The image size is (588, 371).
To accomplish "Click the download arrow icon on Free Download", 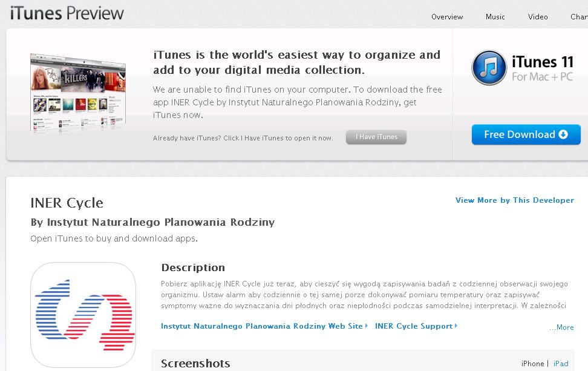I will [x=563, y=134].
